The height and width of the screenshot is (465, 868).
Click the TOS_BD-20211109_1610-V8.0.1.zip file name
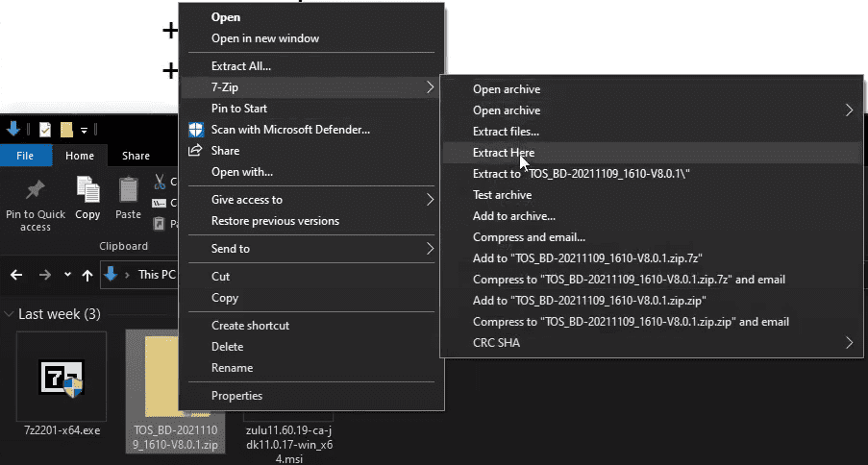click(176, 438)
